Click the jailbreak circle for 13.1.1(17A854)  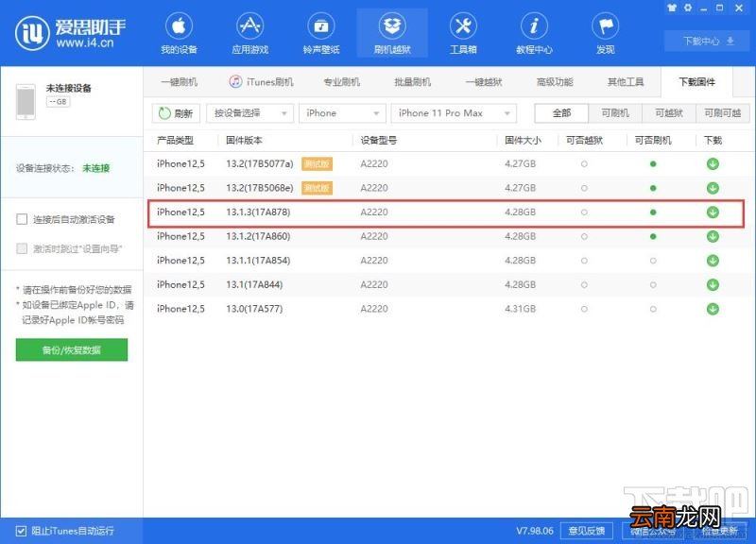click(584, 261)
